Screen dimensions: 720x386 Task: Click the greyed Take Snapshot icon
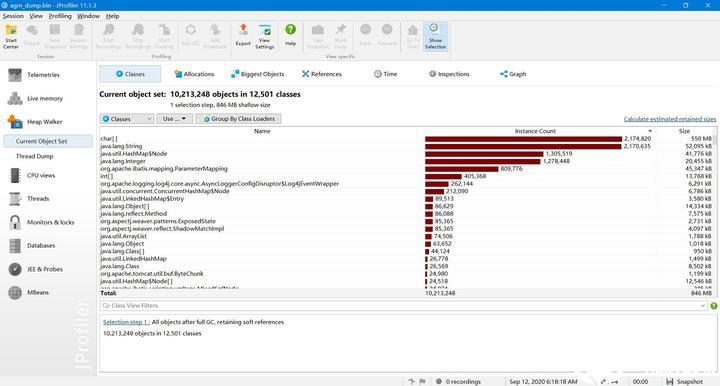(317, 37)
